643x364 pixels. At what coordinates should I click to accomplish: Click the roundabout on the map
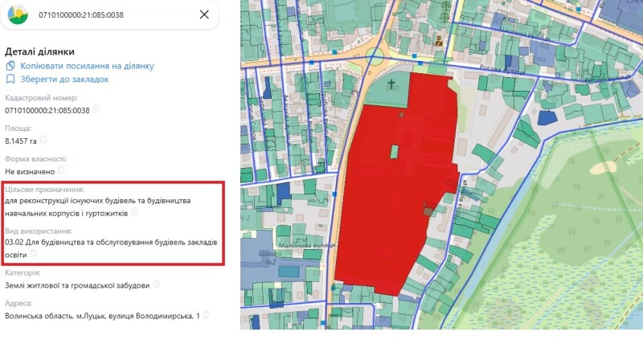[x=375, y=55]
